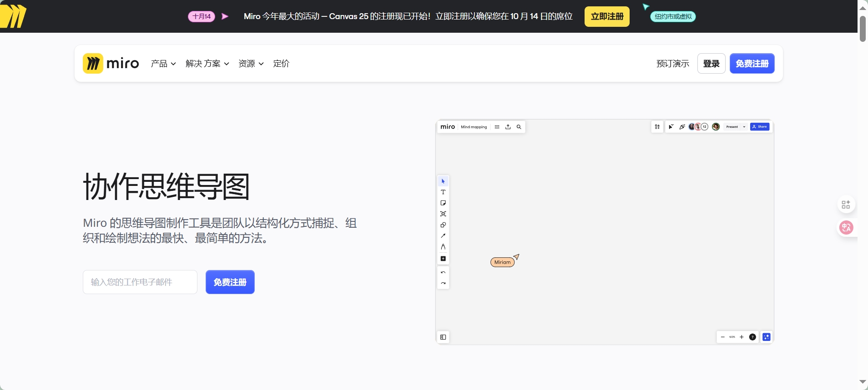868x390 pixels.
Task: Click the 登录 login button
Action: 711,64
